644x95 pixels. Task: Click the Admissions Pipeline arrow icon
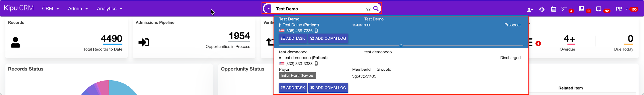[x=144, y=42]
